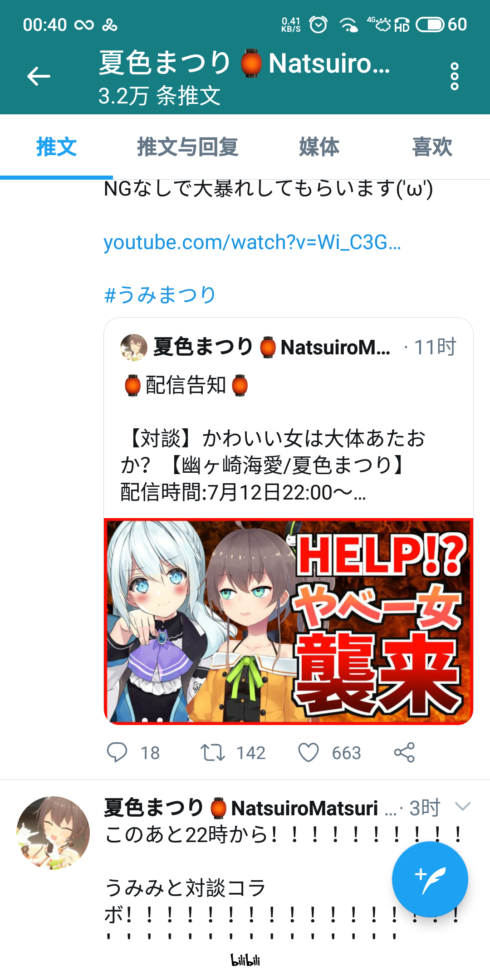The width and height of the screenshot is (490, 980).
Task: Tap the alarm clock status bar icon
Action: (318, 24)
